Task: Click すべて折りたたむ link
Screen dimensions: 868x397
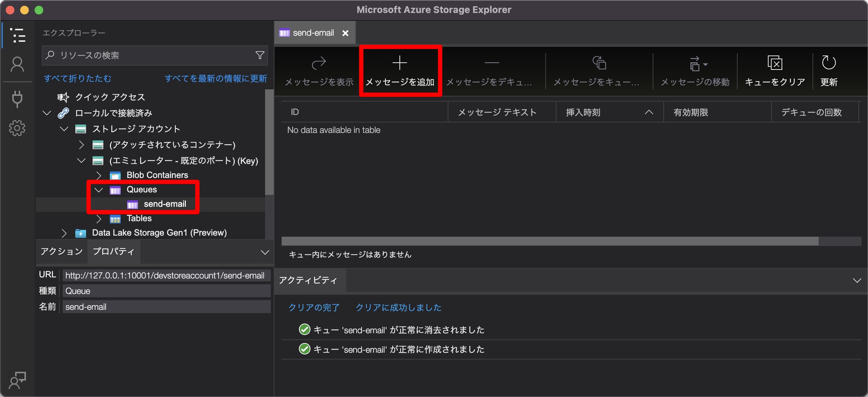Action: (77, 79)
